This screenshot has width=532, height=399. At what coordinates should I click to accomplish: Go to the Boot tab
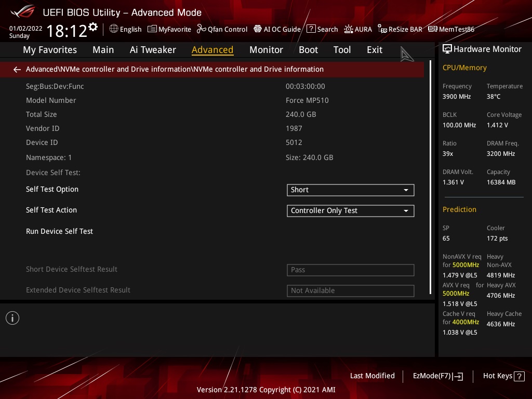(308, 50)
